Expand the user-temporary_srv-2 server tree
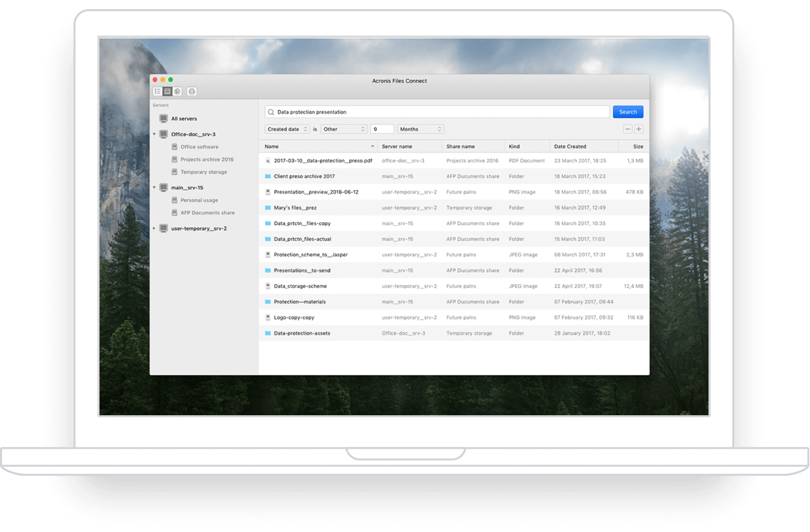The width and height of the screenshot is (810, 532). point(154,228)
